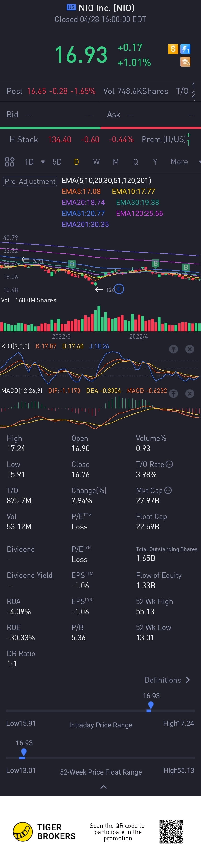Screen dimensions: 201x868
Task: Tap Scan the QR code promotion text
Action: (117, 832)
